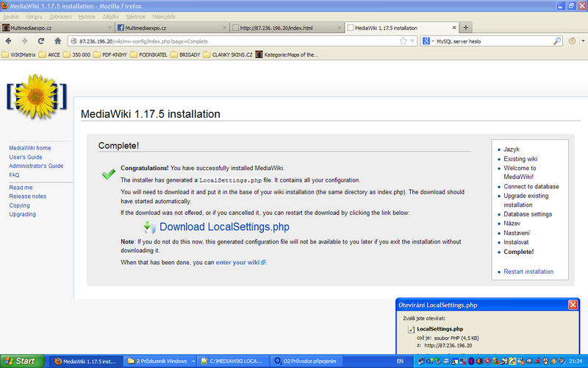588x368 pixels.
Task: Open the BRIGADY bookmark folder
Action: pyautogui.click(x=185, y=54)
